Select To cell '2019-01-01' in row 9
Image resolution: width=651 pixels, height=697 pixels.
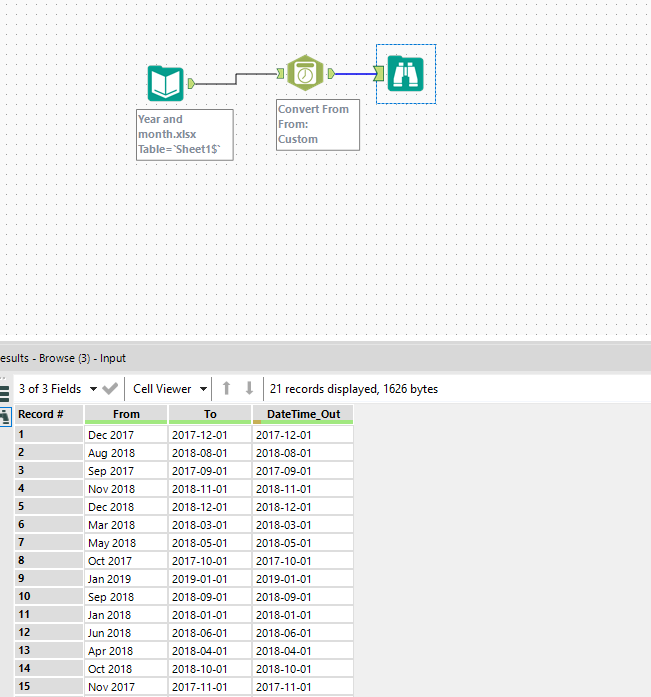pyautogui.click(x=210, y=579)
